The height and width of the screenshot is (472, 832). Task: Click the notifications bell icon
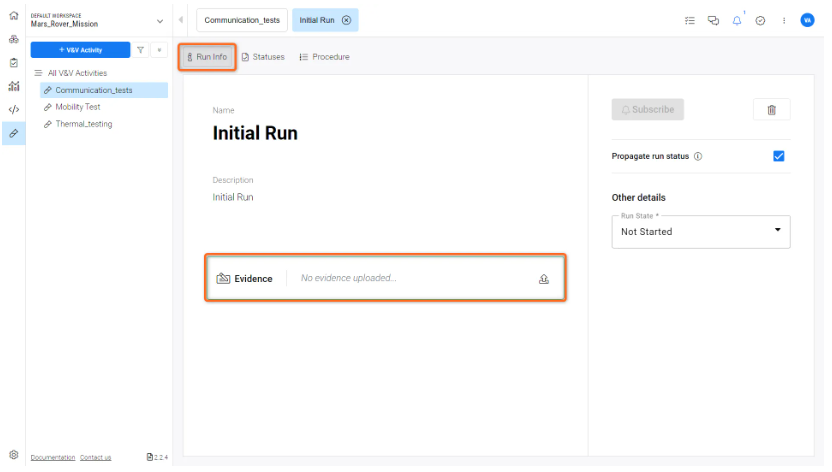tap(737, 20)
